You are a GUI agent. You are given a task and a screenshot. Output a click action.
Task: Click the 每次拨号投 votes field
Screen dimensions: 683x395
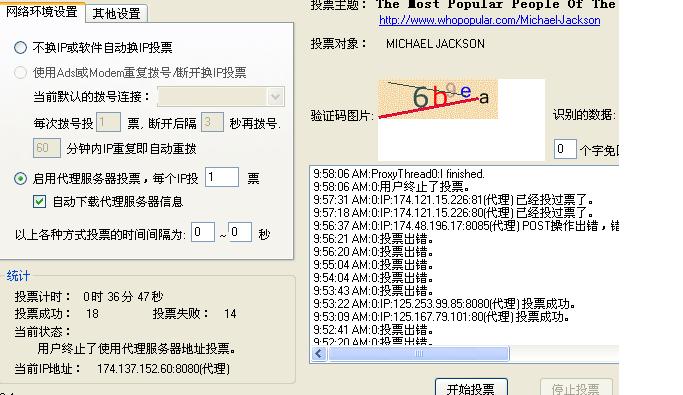tap(108, 123)
